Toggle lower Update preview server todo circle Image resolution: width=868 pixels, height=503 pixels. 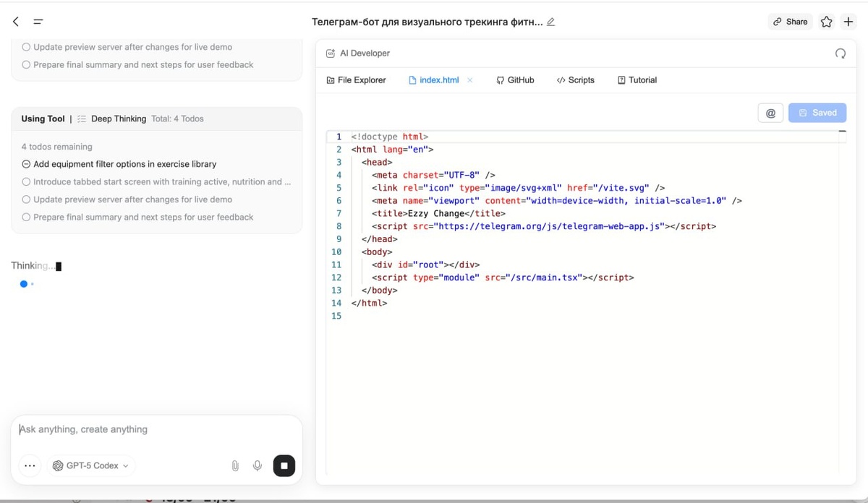(x=26, y=199)
